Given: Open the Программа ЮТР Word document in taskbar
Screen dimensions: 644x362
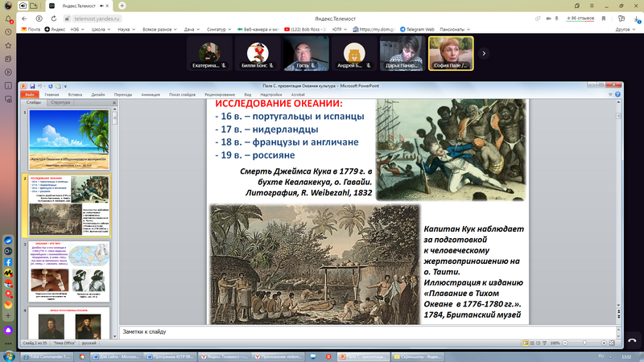Looking at the screenshot, I should click(171, 356).
